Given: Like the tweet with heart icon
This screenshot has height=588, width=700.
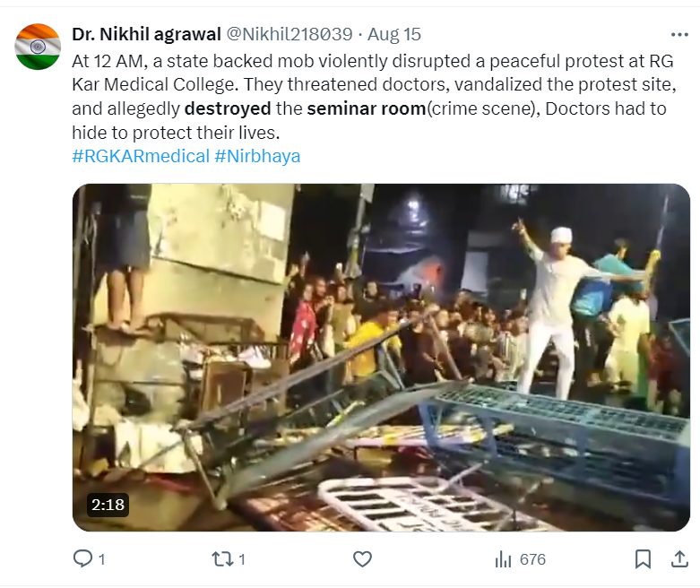Looking at the screenshot, I should (x=362, y=559).
